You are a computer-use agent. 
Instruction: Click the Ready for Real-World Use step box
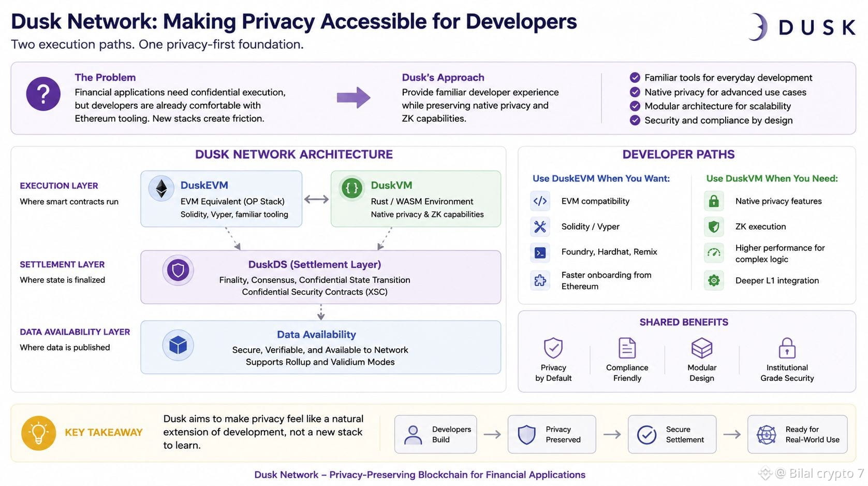pos(797,434)
